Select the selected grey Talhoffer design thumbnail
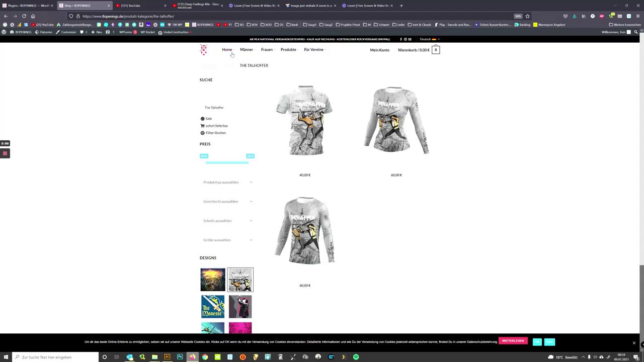Screen dimensions: 644x362 [x=240, y=280]
